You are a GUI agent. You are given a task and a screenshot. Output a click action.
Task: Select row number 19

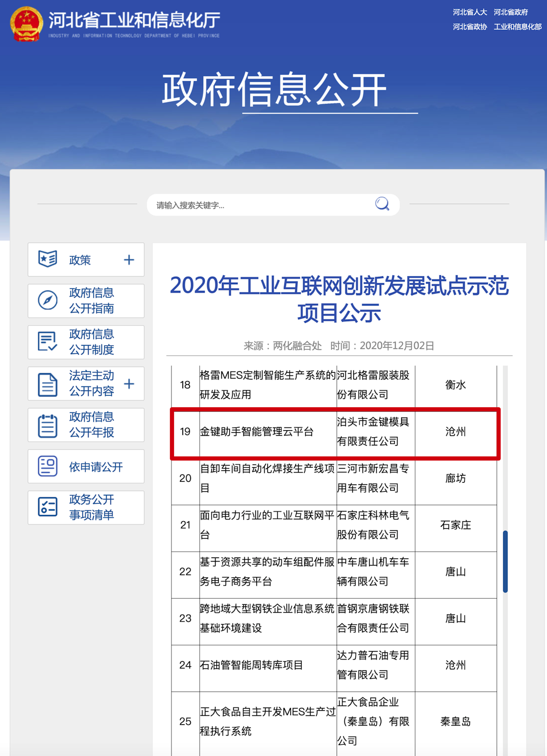pyautogui.click(x=185, y=432)
